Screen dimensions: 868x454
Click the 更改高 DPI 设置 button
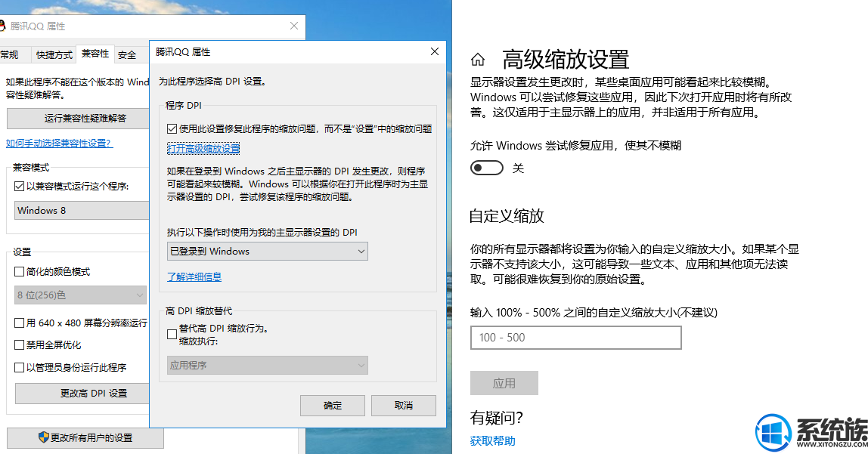82,393
